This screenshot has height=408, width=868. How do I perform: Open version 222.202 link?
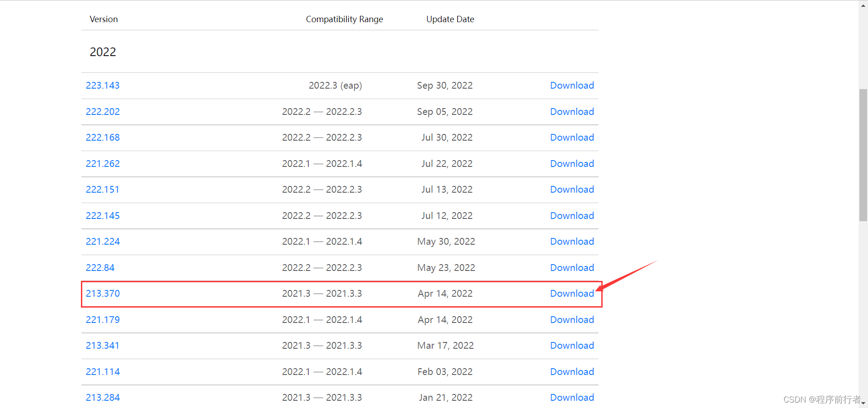point(103,112)
